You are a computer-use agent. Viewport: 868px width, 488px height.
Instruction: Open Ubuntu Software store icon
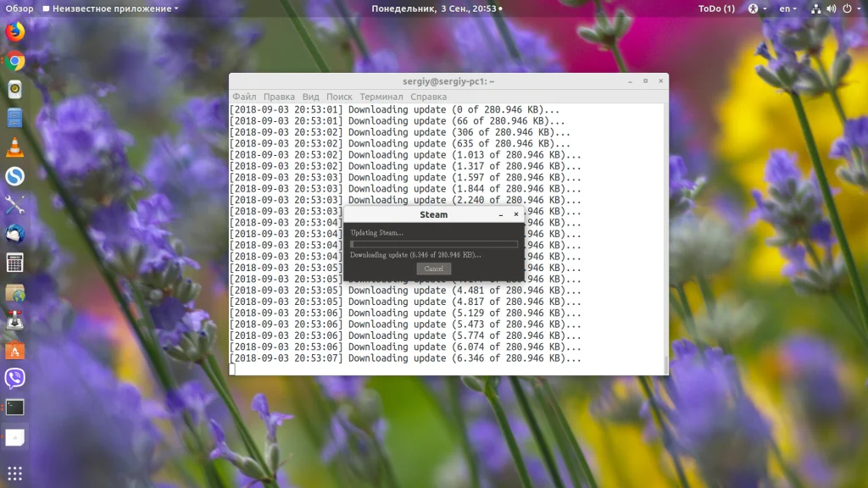click(x=15, y=350)
